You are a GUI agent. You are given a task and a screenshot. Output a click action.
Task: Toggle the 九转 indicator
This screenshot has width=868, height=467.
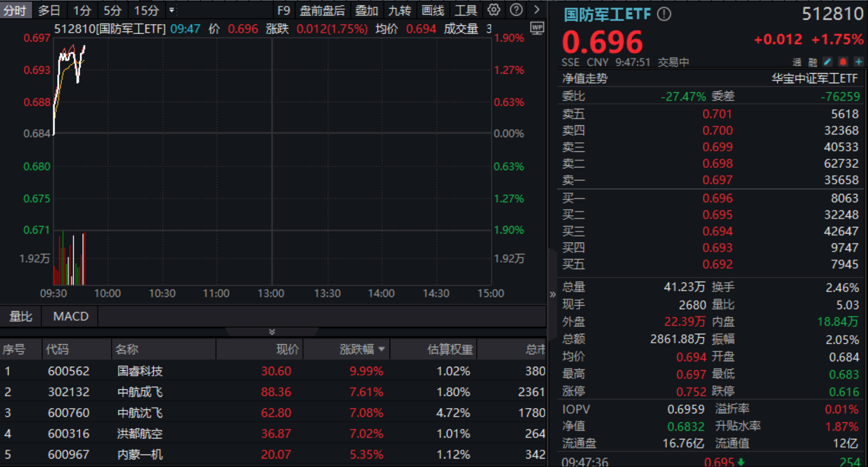point(400,11)
